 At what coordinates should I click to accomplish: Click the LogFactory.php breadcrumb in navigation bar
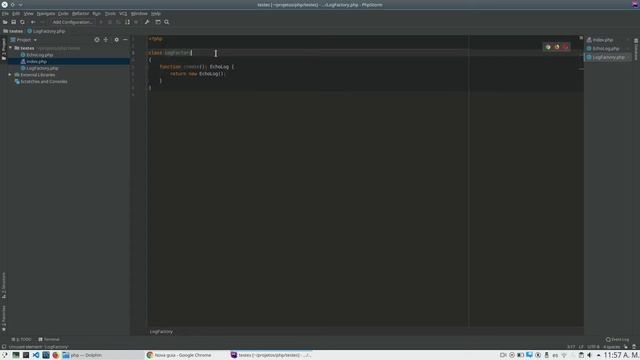pyautogui.click(x=46, y=31)
